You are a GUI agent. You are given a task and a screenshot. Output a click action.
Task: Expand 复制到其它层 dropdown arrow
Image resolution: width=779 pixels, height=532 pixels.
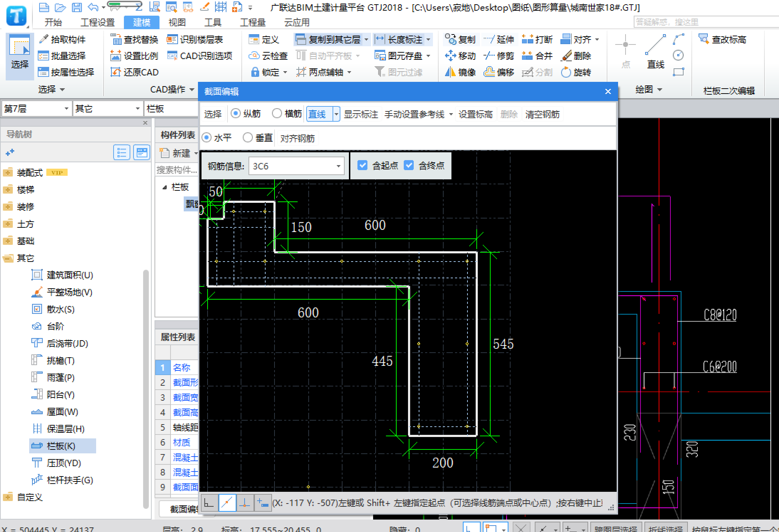(x=366, y=39)
